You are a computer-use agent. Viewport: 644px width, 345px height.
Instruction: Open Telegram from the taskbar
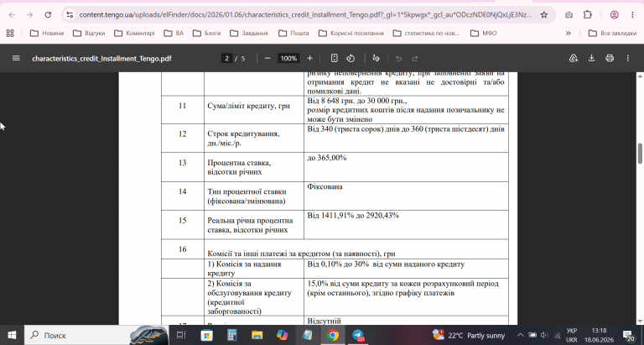tap(358, 335)
